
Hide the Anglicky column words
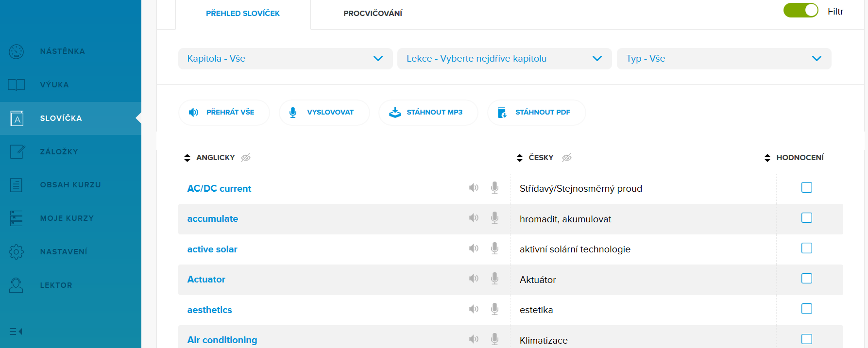coord(246,158)
